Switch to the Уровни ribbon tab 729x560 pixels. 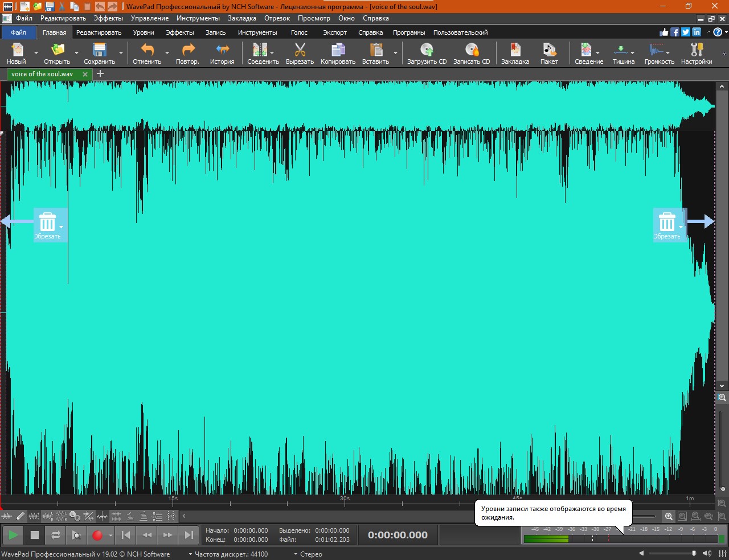(x=144, y=32)
